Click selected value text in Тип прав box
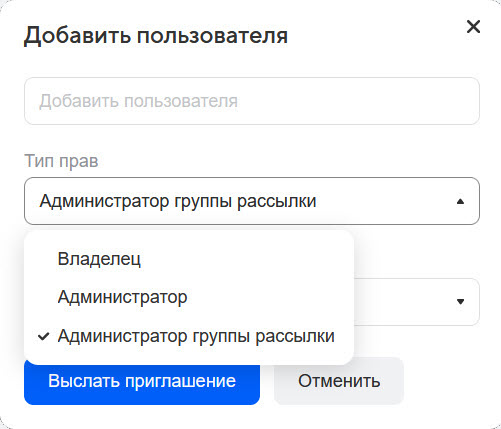This screenshot has width=501, height=429. point(178,201)
